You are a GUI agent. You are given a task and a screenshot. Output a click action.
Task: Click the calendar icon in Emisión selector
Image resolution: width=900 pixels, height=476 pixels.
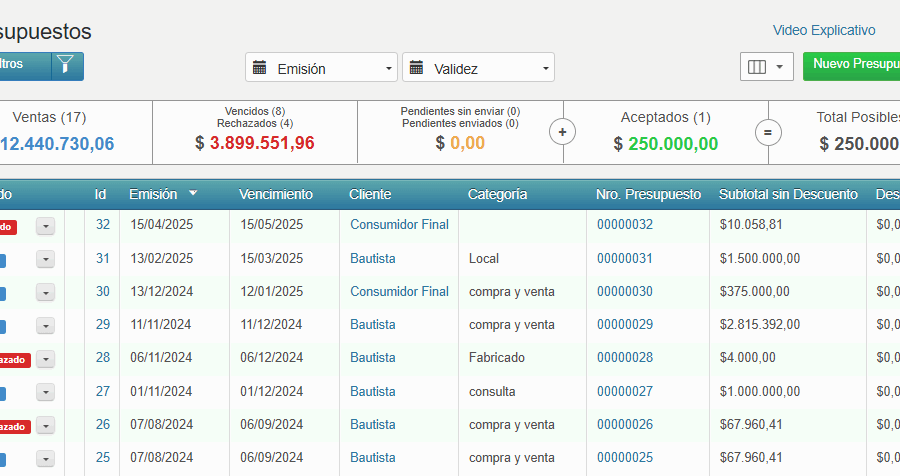[260, 68]
